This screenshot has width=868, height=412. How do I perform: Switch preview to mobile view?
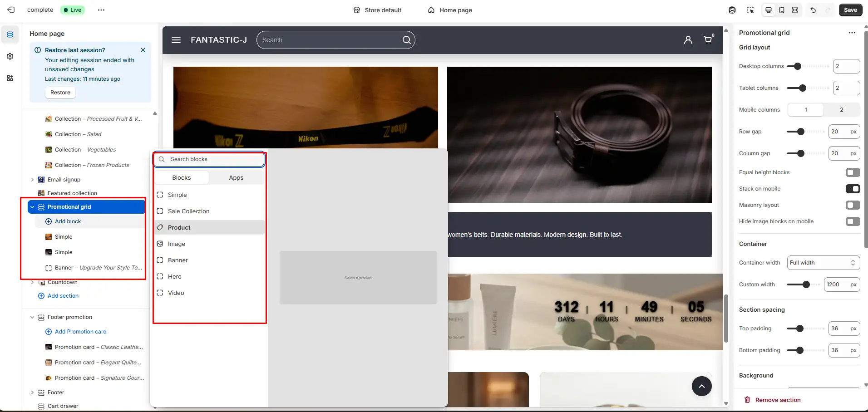pos(781,10)
